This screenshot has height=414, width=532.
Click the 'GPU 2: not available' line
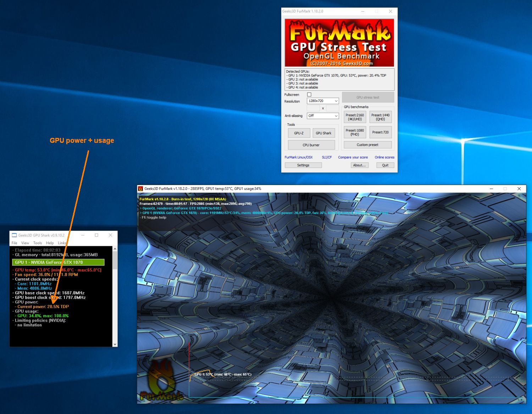(302, 79)
